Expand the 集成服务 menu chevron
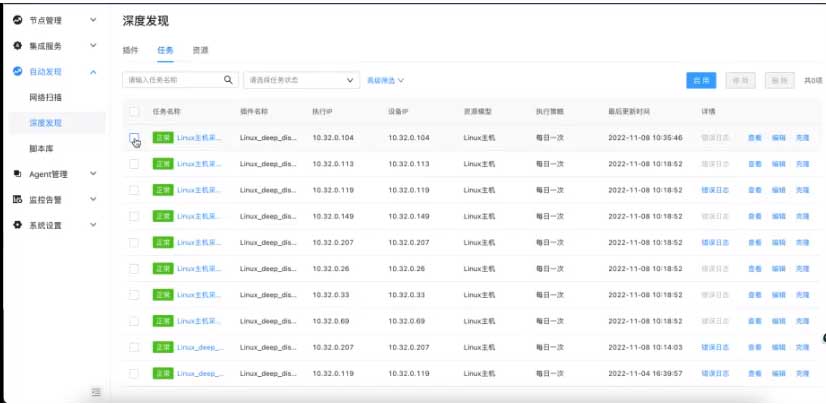Image resolution: width=826 pixels, height=404 pixels. coord(93,46)
